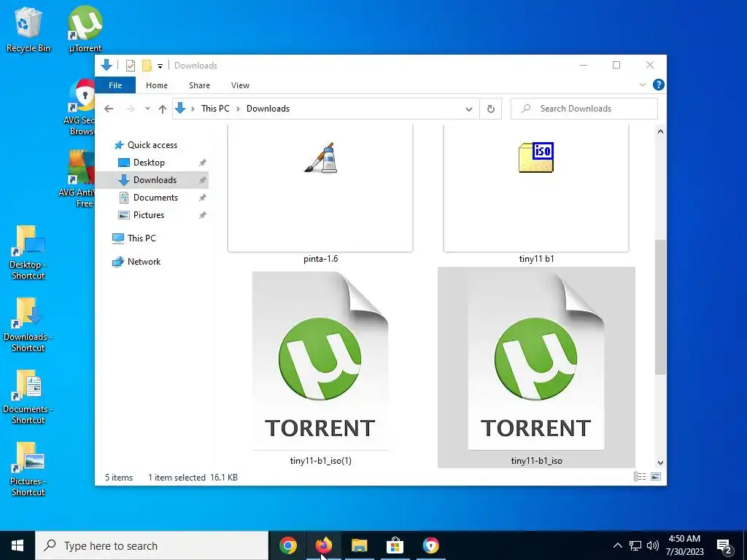
Task: Refresh the Downloads folder view
Action: pos(491,109)
